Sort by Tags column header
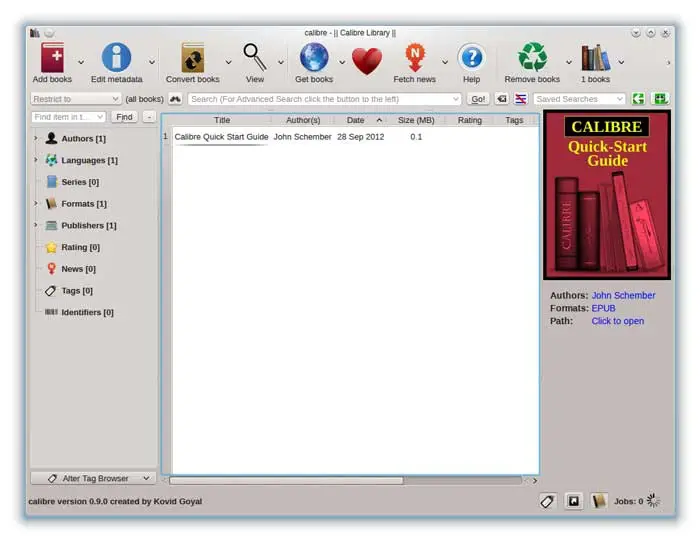 coord(514,120)
